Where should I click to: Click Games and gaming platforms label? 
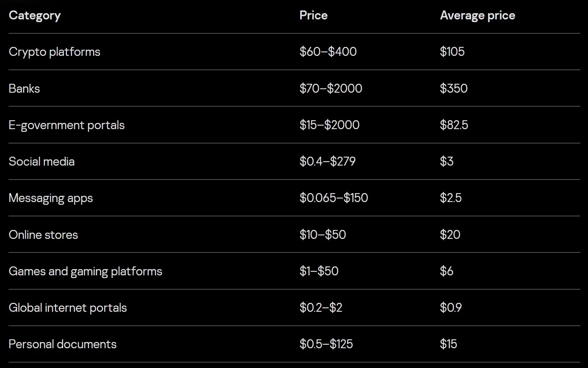85,271
